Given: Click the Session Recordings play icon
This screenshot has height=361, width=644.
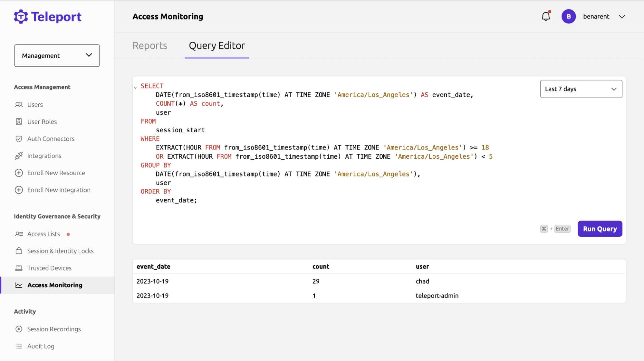Looking at the screenshot, I should point(19,329).
